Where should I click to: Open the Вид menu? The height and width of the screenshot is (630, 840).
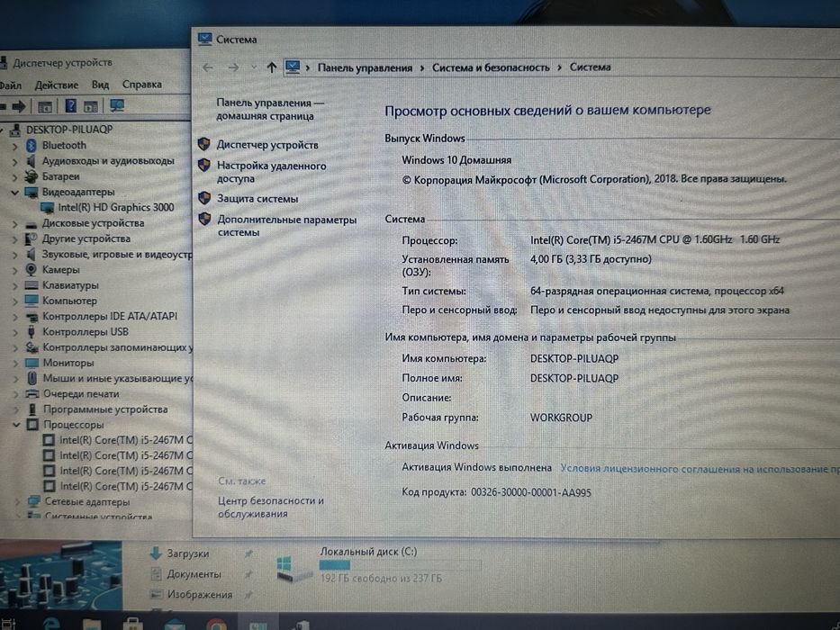(100, 85)
